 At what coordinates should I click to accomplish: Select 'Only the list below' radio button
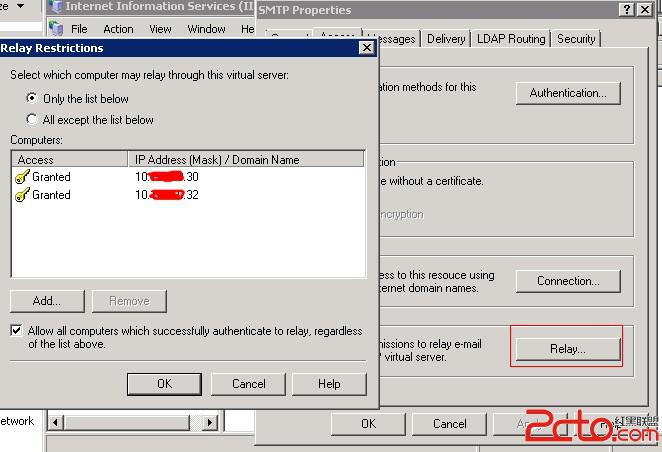32,98
